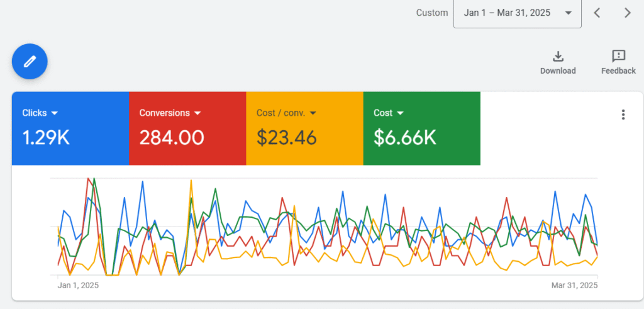The image size is (644, 309).
Task: Open the Jan 1 – Mar 31, 2025 date picker
Action: [x=517, y=13]
